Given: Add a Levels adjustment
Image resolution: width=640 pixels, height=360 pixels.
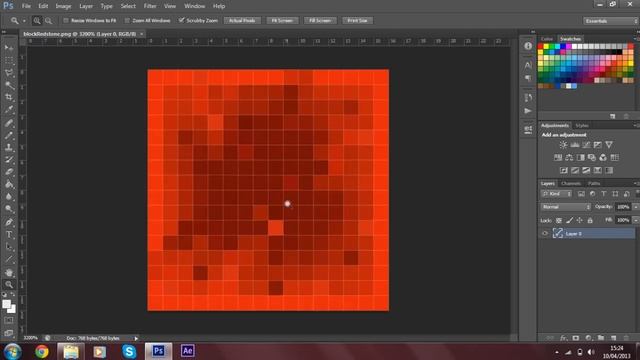Looking at the screenshot, I should 575,145.
